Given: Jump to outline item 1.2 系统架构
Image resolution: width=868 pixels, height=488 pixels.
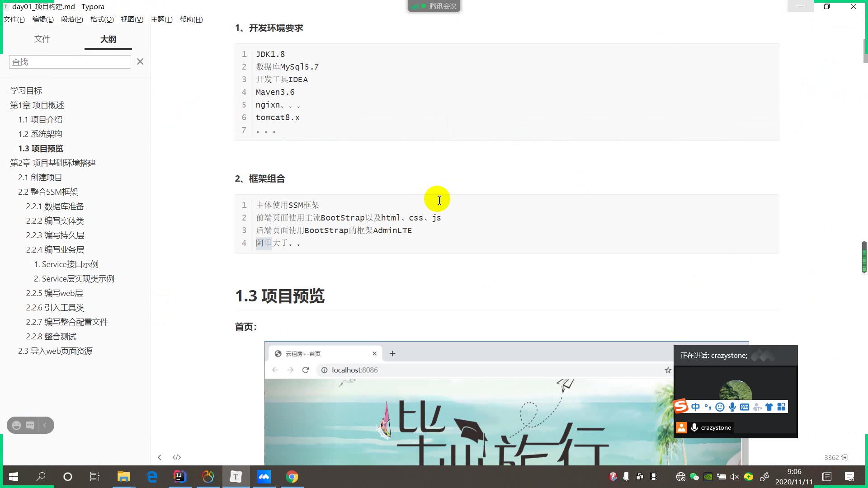Looking at the screenshot, I should click(40, 134).
